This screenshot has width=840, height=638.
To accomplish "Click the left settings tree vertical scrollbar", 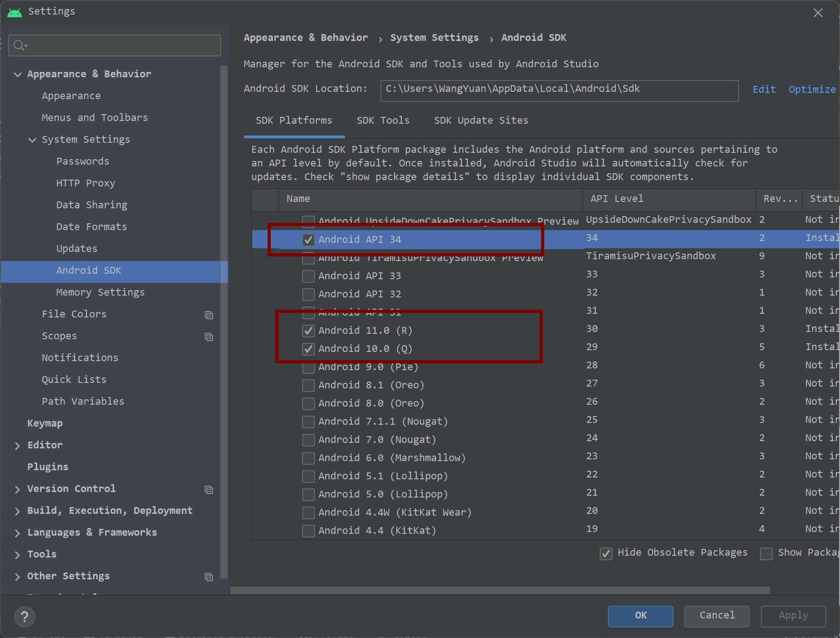I will [224, 322].
